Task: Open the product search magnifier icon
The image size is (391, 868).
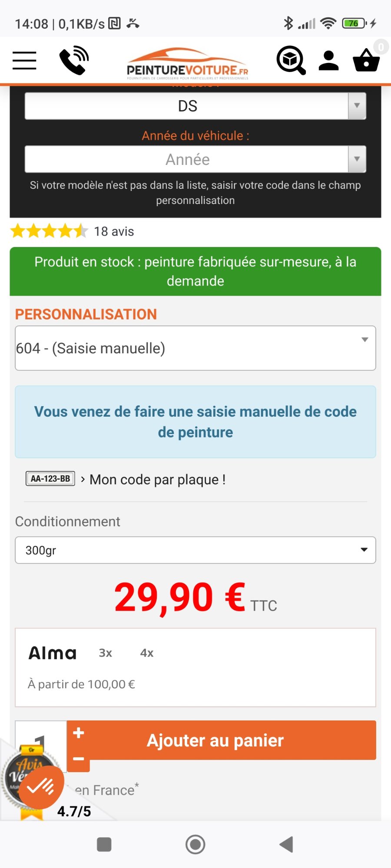Action: pos(291,60)
